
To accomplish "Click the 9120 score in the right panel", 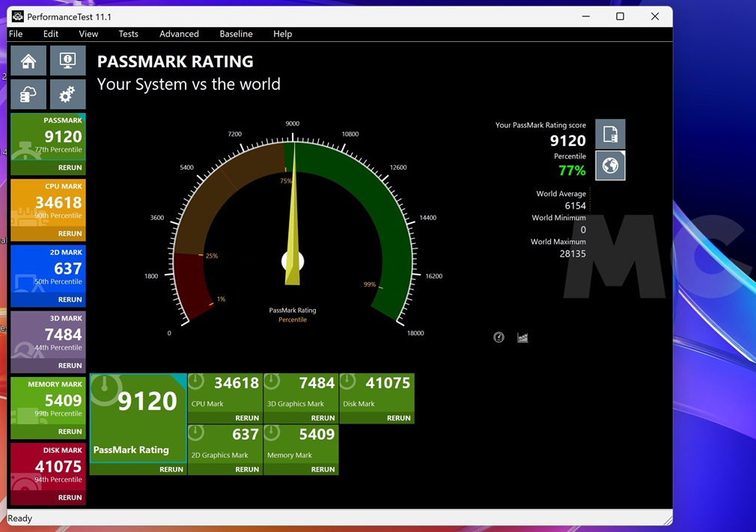I will point(568,141).
